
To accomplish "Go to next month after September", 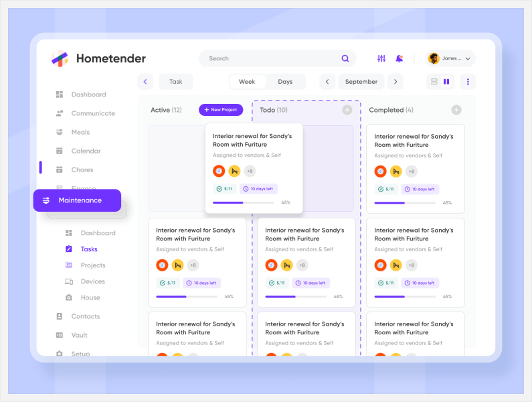I will click(x=395, y=82).
